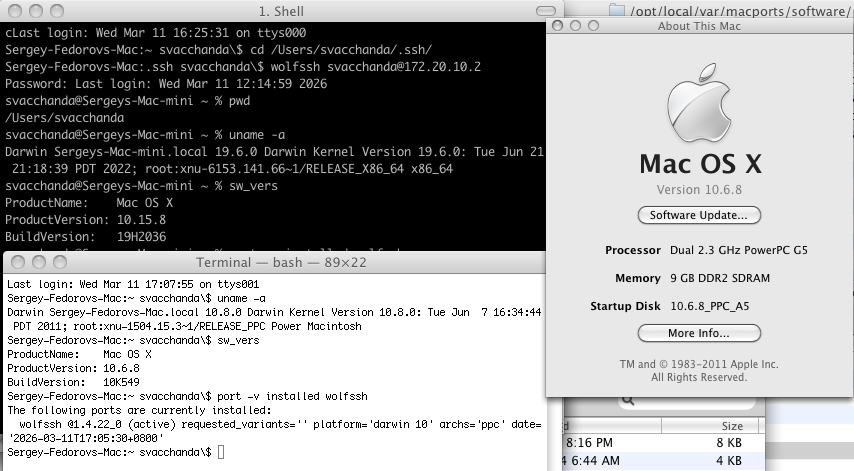This screenshot has width=854, height=471.
Task: Click the 8:16 PM date cell
Action: coord(589,443)
